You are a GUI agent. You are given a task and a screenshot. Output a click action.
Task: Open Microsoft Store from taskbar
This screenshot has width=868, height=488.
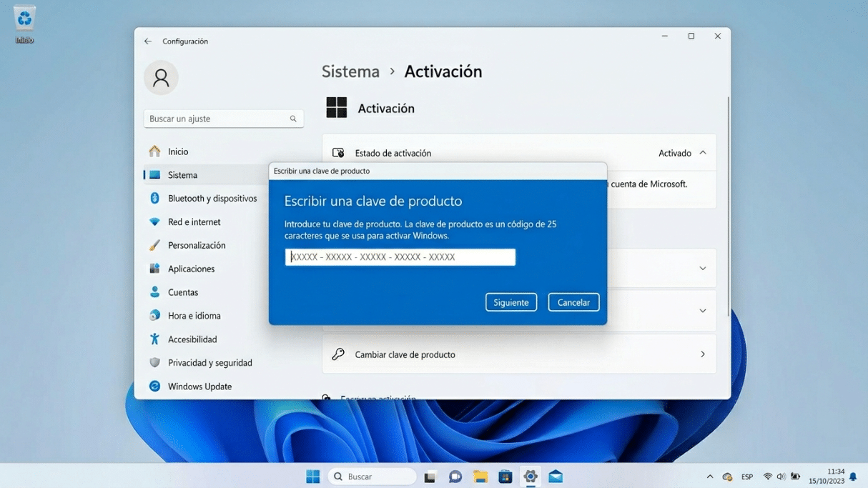(x=505, y=477)
